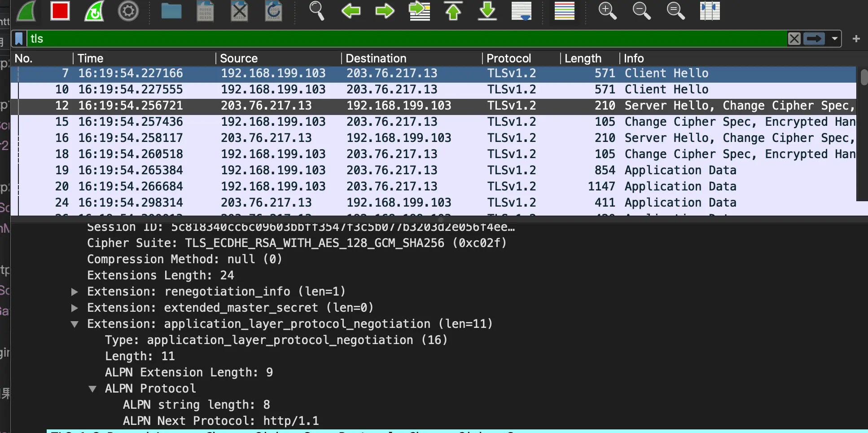Sort by Source column header
Screen dimensions: 868x433
(279, 58)
